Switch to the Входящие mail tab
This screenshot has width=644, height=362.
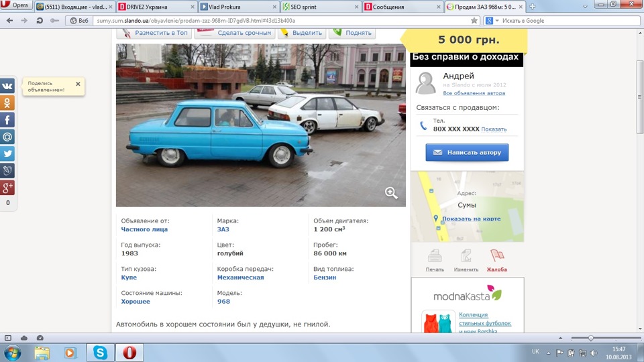tap(74, 7)
